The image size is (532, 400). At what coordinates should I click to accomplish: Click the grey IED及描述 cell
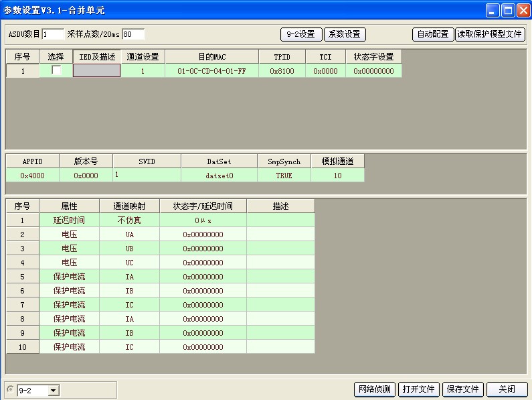[x=96, y=70]
